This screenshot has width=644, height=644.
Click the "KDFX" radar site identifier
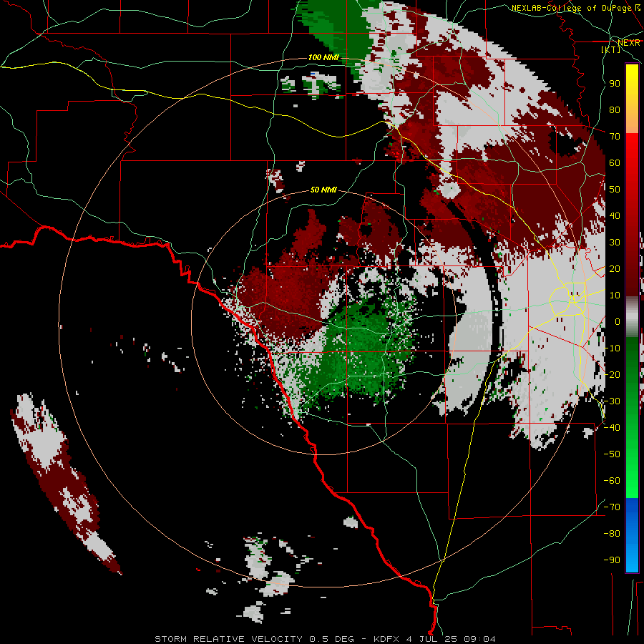388,639
